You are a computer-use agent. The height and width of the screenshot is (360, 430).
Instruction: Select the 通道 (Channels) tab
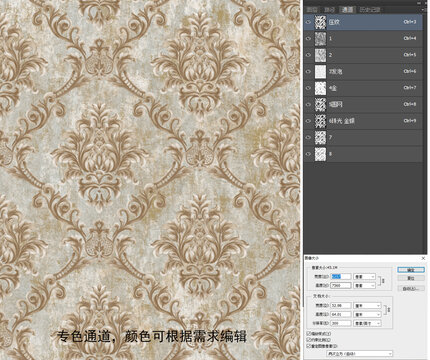pyautogui.click(x=347, y=10)
